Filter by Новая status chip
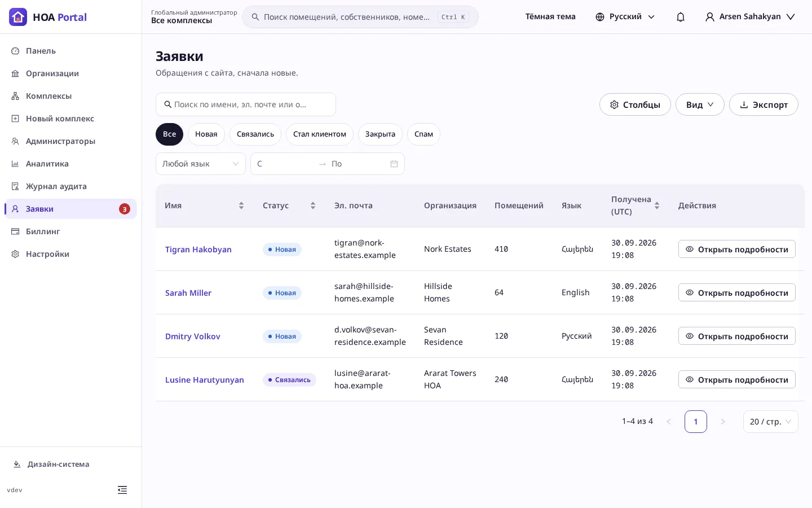812x508 pixels. [x=206, y=134]
